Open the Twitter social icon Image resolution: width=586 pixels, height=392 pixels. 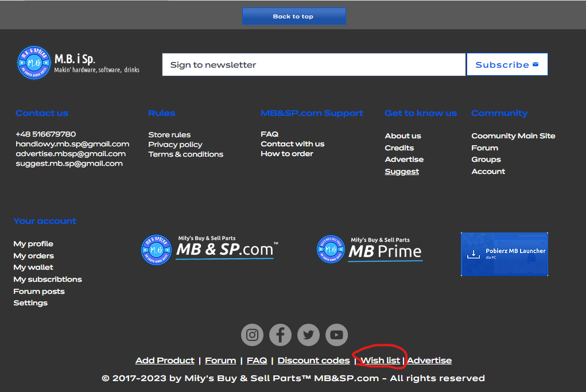pos(308,335)
